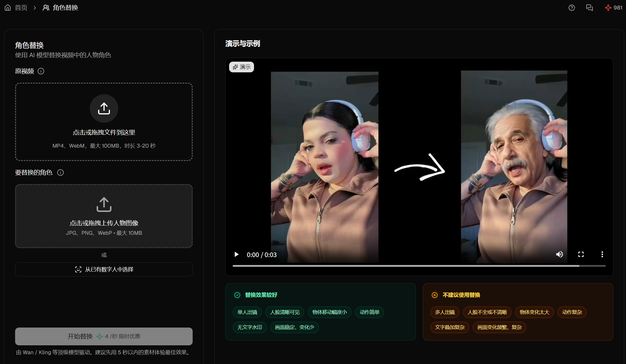The height and width of the screenshot is (364, 626).
Task: Click the upload icon for character image
Action: [x=104, y=205]
